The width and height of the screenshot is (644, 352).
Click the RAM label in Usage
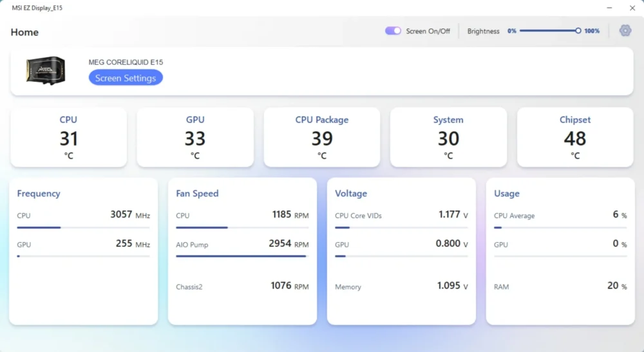pos(501,287)
